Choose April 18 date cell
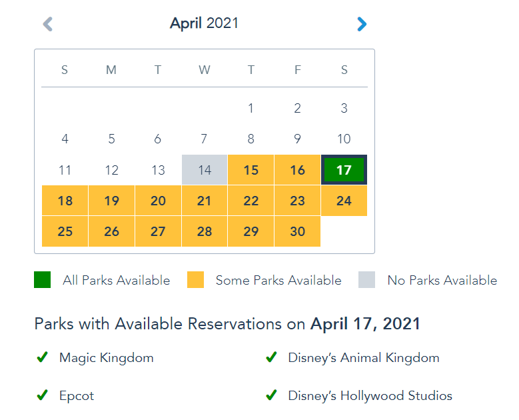This screenshot has height=420, width=519. click(65, 201)
